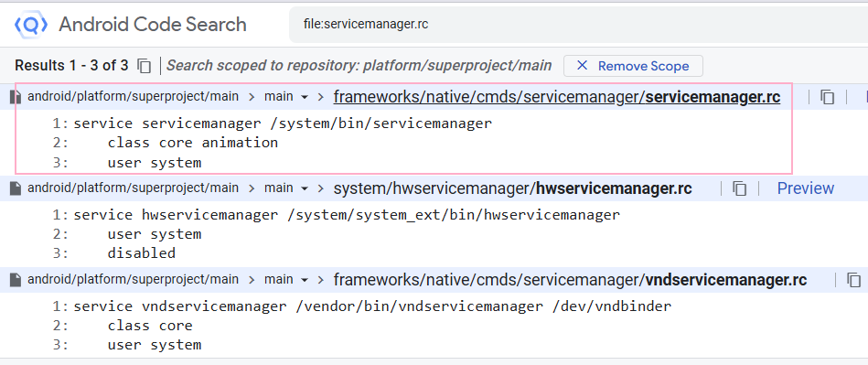Click the search field containing file:servicemanager.rc
The width and height of the screenshot is (868, 365).
[x=578, y=25]
